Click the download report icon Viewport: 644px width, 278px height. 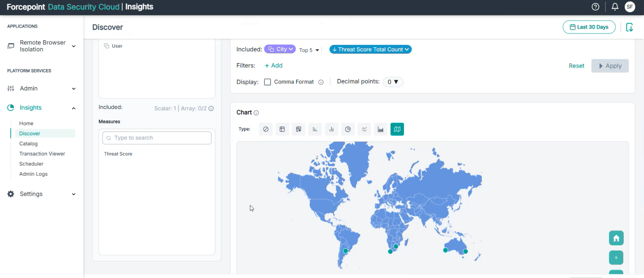click(x=629, y=27)
